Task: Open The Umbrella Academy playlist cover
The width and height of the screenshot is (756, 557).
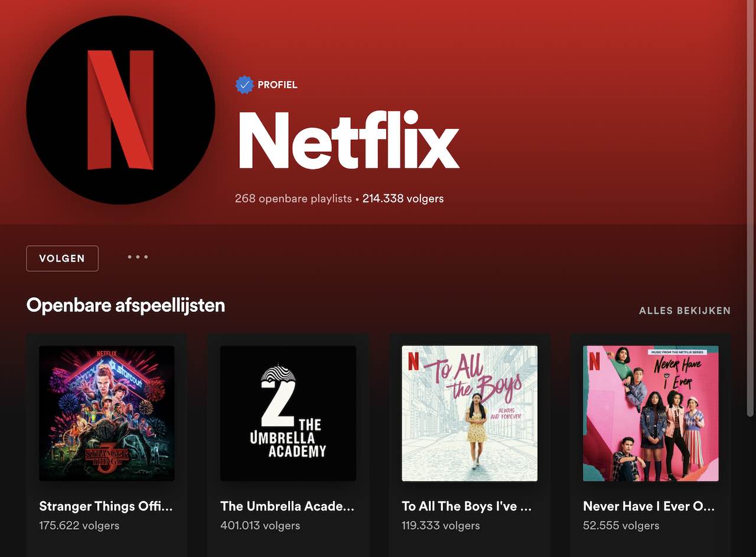Action: coord(288,413)
